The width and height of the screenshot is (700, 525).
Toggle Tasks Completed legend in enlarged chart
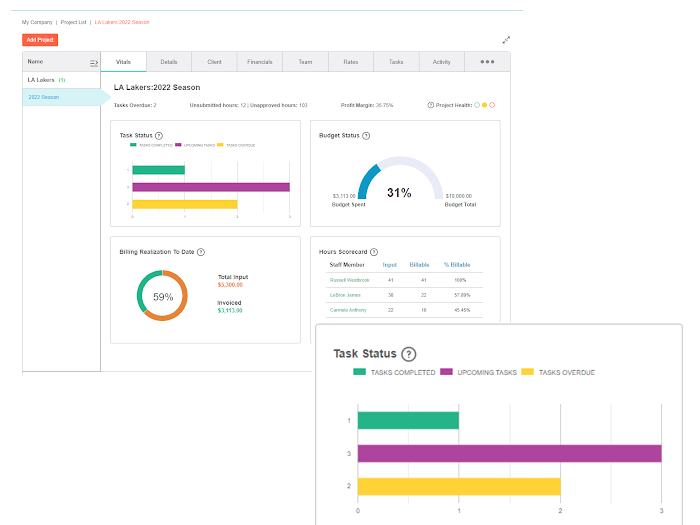[394, 372]
